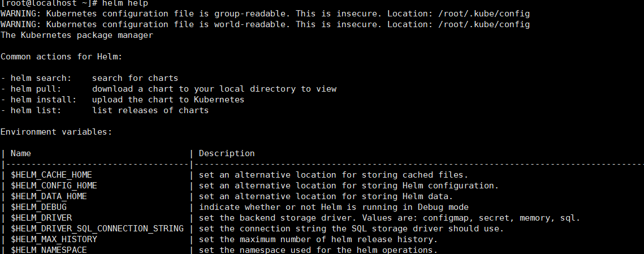Click the typed 'helm help' command
Screen dimensions: 644x254
pos(125,3)
